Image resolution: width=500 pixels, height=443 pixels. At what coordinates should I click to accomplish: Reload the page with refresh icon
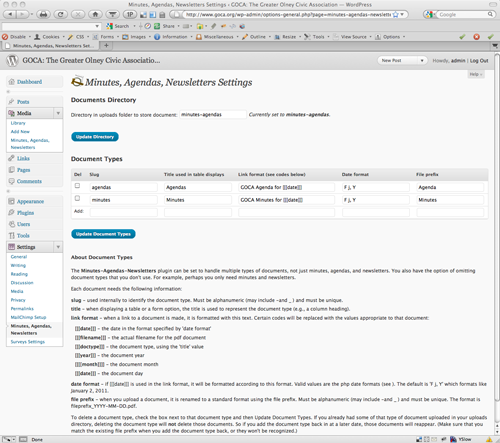[60, 14]
